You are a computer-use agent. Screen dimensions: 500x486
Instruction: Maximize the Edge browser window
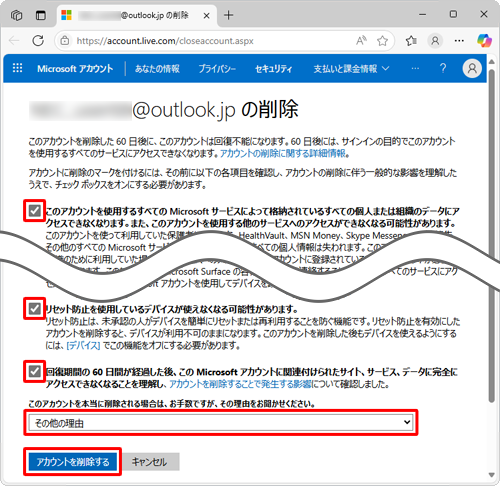453,14
